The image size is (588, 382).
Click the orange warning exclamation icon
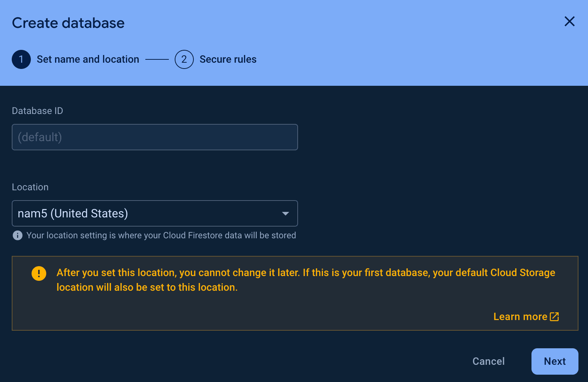tap(39, 273)
